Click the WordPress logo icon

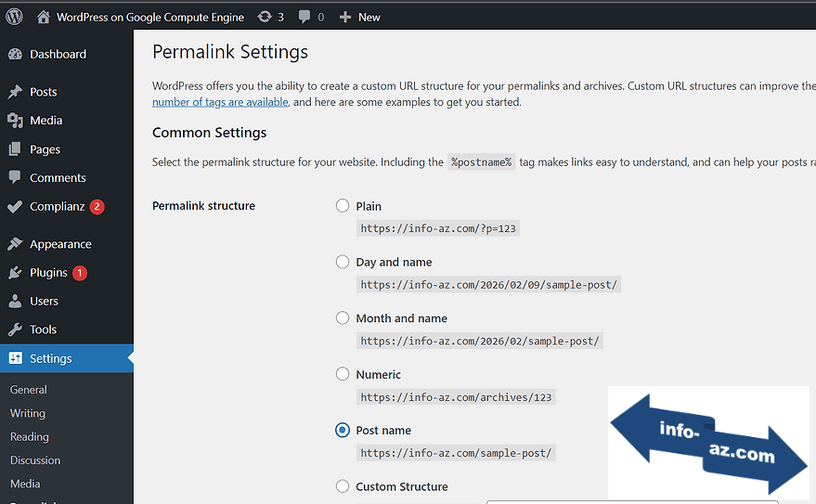point(14,17)
